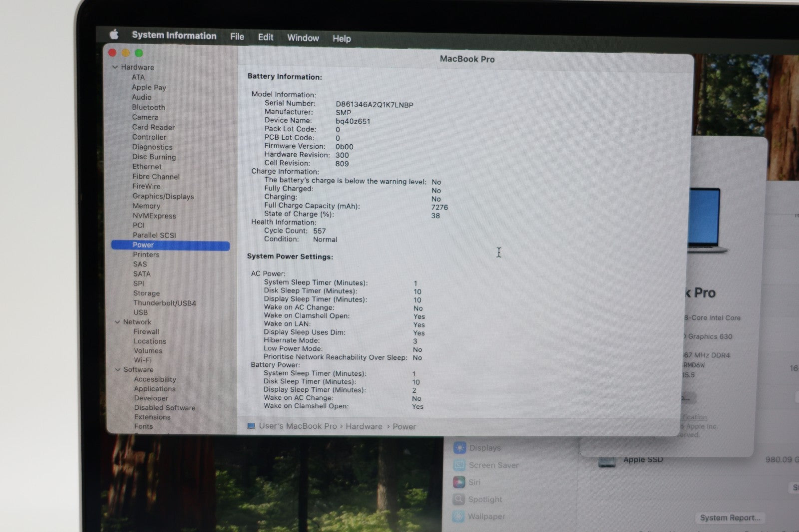The width and height of the screenshot is (799, 532).
Task: Select Developer under Software
Action: 151,398
